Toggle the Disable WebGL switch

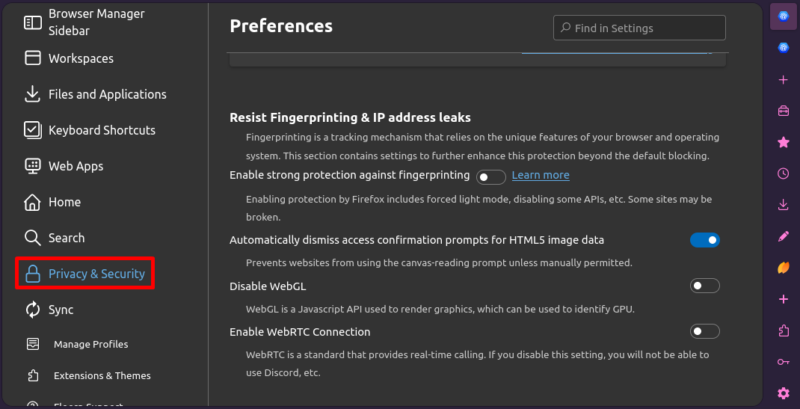(x=704, y=286)
